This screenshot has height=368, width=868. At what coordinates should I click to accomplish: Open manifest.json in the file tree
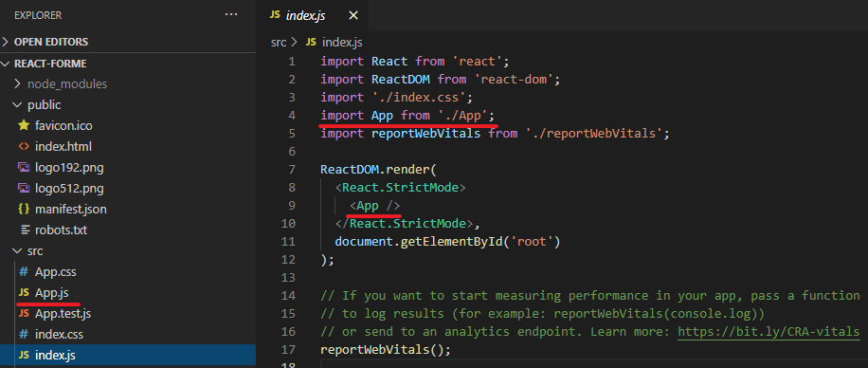coord(70,210)
